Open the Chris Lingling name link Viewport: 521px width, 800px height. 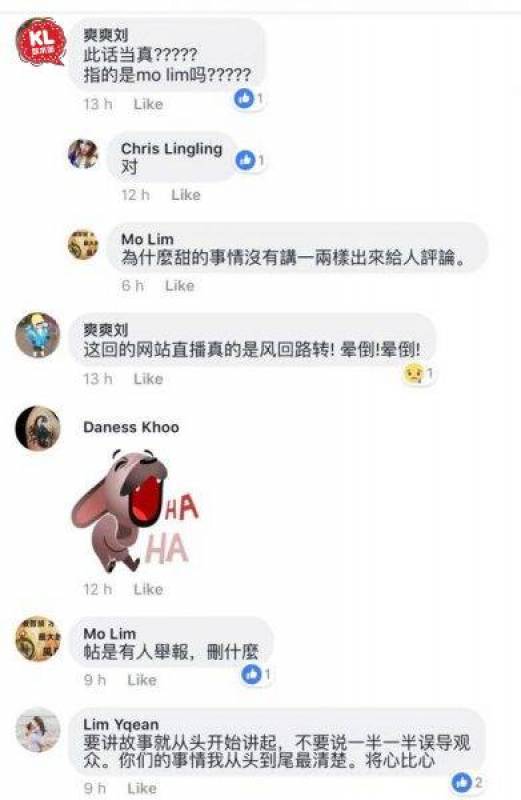pos(171,149)
